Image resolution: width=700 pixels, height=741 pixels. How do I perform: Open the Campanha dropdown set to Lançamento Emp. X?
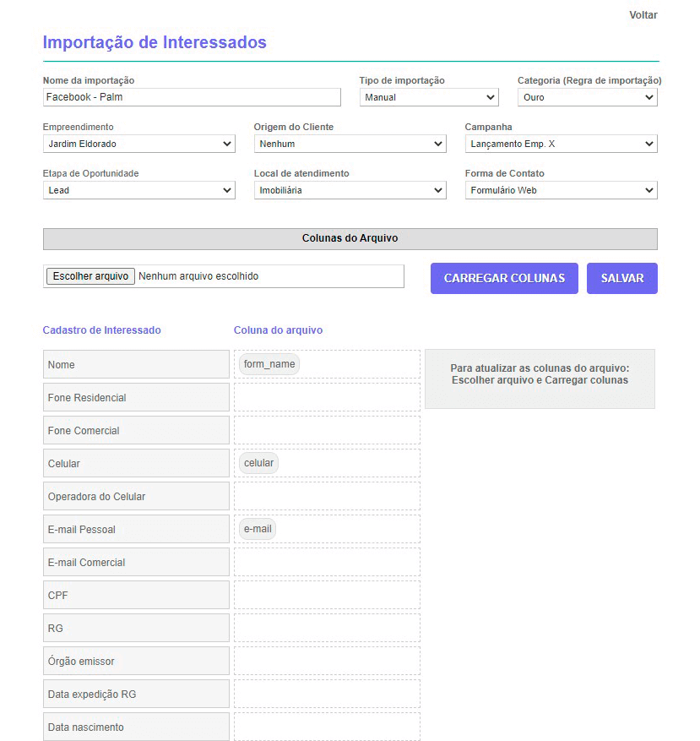(x=560, y=143)
